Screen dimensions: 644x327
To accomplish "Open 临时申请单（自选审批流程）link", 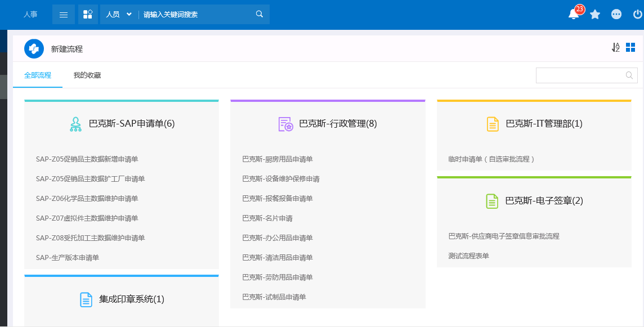I will [491, 159].
